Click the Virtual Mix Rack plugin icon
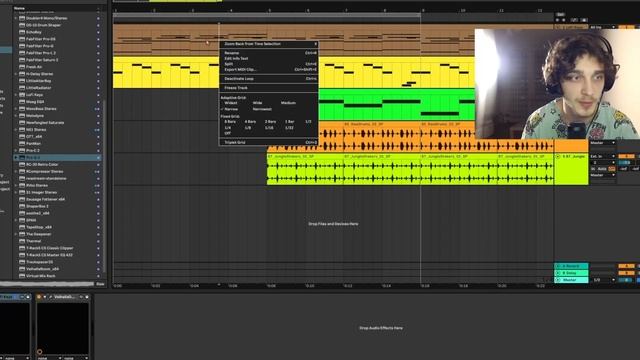The width and height of the screenshot is (640, 360). [22, 276]
